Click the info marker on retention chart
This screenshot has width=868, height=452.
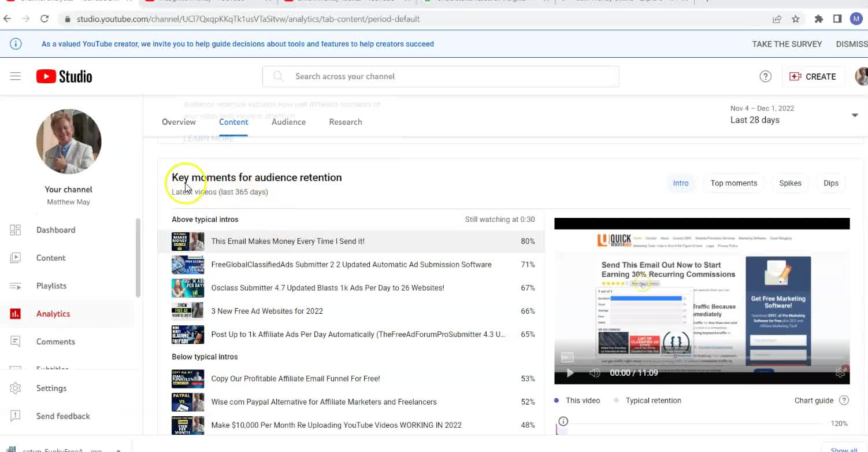[x=563, y=421]
